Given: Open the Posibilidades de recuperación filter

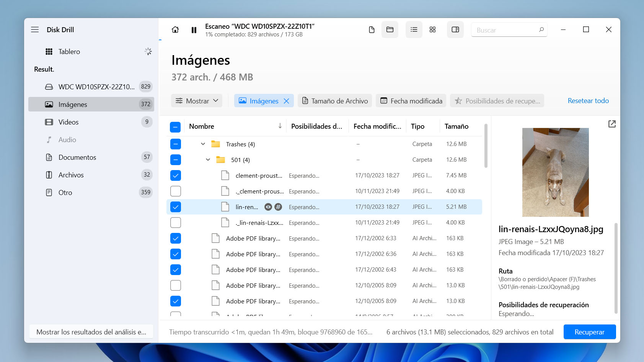Looking at the screenshot, I should 497,101.
